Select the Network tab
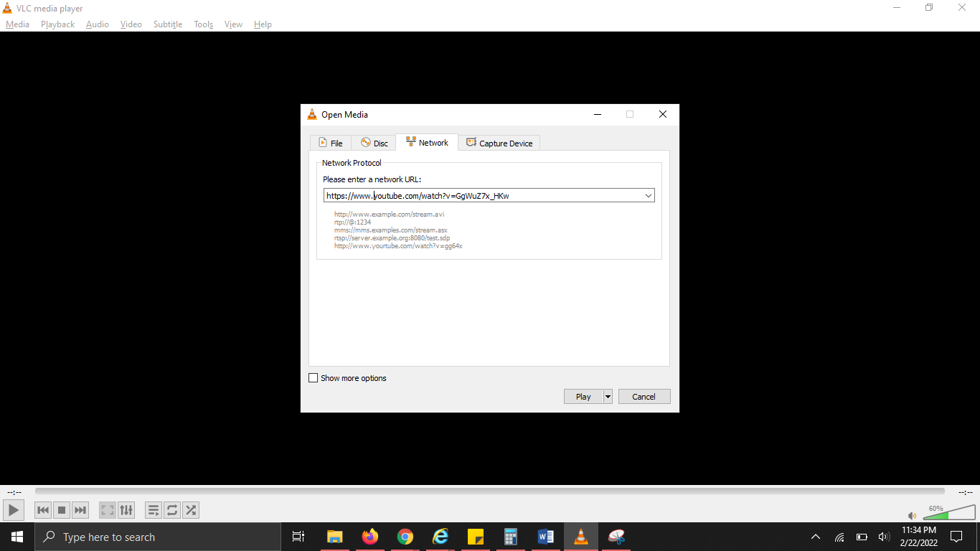 pyautogui.click(x=427, y=142)
